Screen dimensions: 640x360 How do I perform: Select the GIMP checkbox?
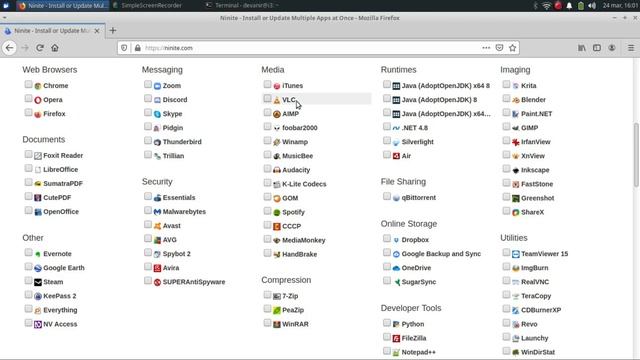506,127
